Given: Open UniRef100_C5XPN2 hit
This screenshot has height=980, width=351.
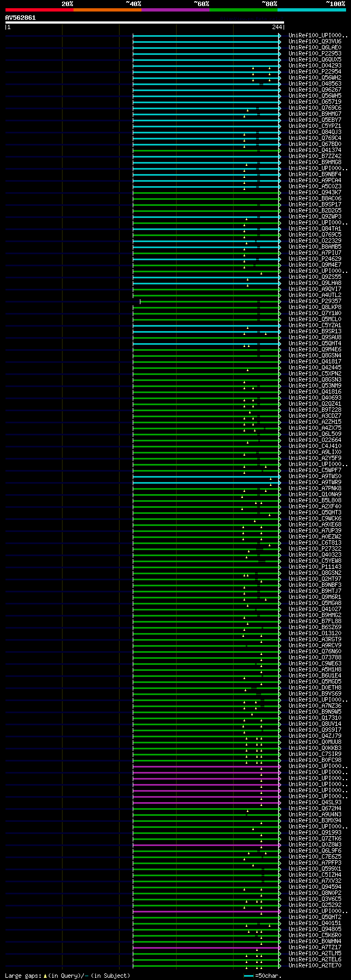Looking at the screenshot, I should pyautogui.click(x=315, y=373).
